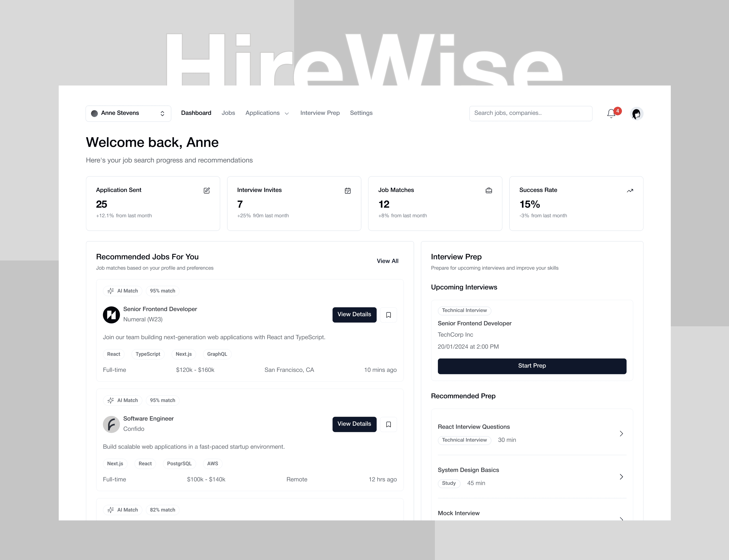The height and width of the screenshot is (560, 729).
Task: Click the TypeScript skill tag
Action: (x=148, y=354)
